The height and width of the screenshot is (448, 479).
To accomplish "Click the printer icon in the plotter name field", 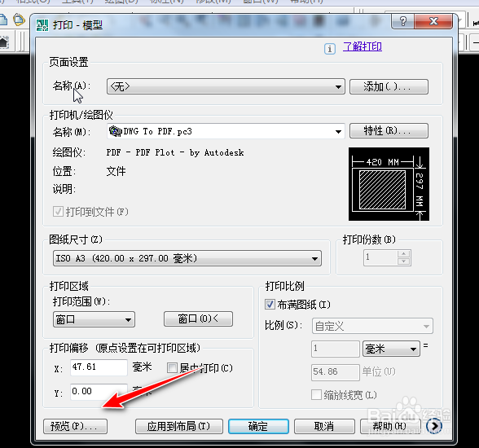I will pyautogui.click(x=116, y=131).
